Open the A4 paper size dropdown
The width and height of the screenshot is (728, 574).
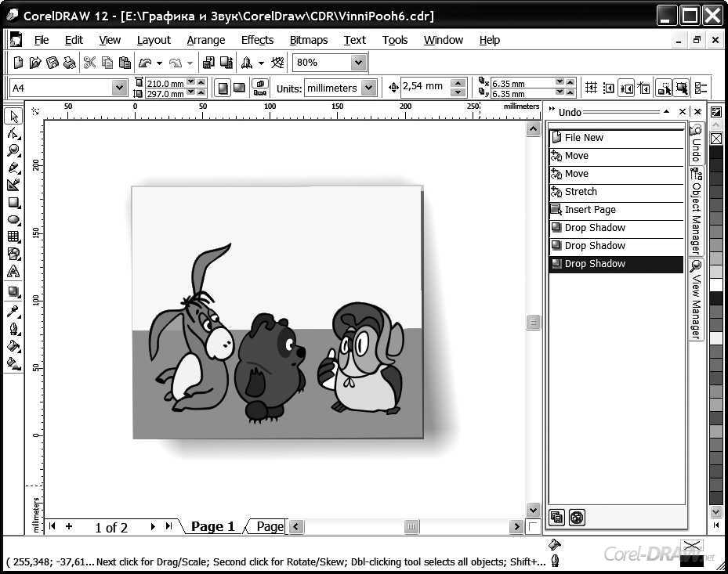tap(119, 88)
